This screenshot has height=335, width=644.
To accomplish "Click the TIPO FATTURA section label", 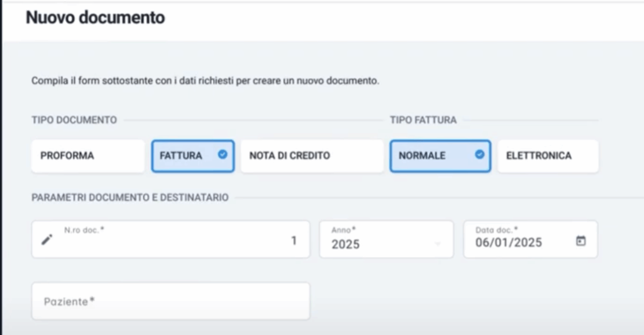I will tap(423, 120).
